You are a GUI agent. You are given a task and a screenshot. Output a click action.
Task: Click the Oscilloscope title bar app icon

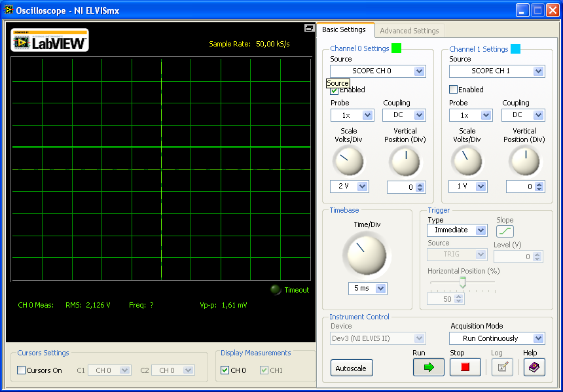[9, 10]
